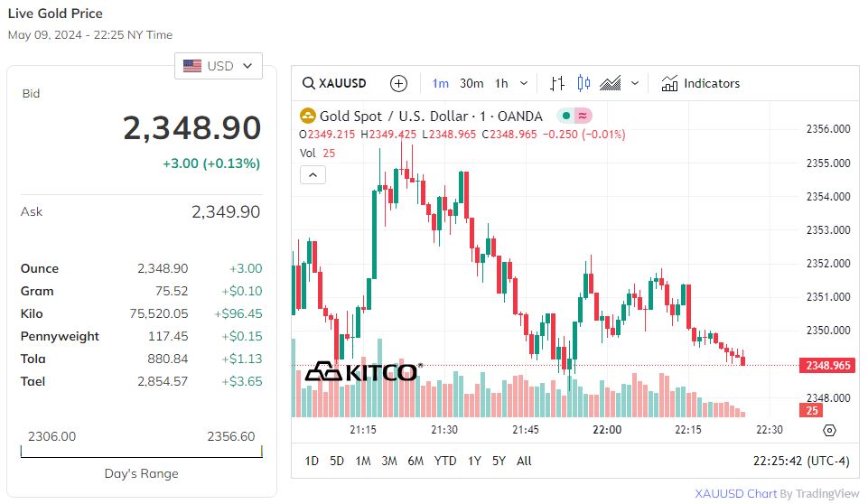Collapse the chart legend with the chevron
The height and width of the screenshot is (504, 868).
pos(312,174)
